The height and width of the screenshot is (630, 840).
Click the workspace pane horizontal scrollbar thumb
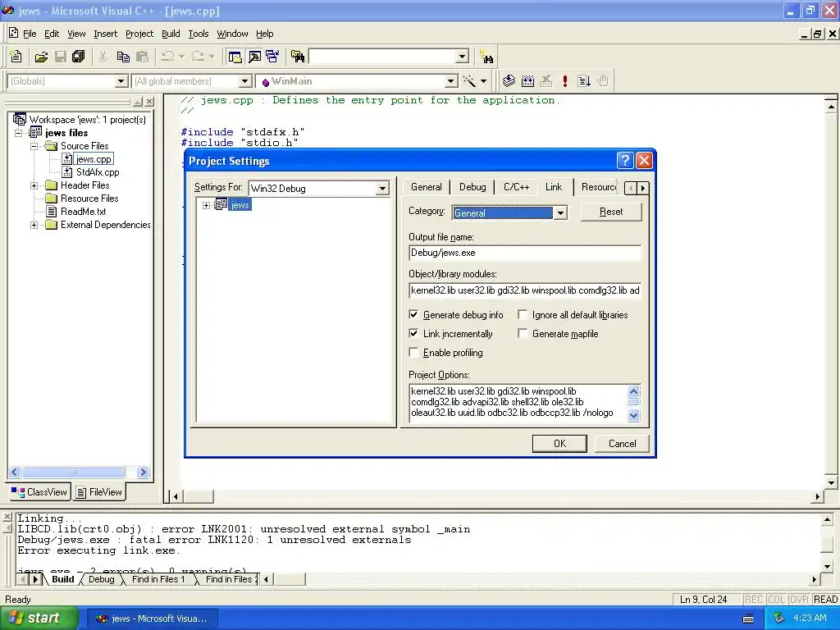tap(73, 472)
